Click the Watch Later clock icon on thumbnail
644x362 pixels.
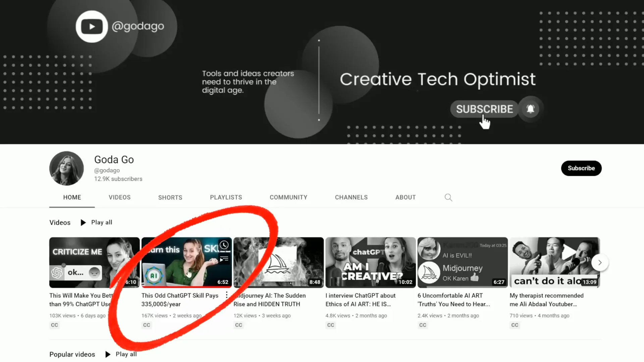point(224,245)
